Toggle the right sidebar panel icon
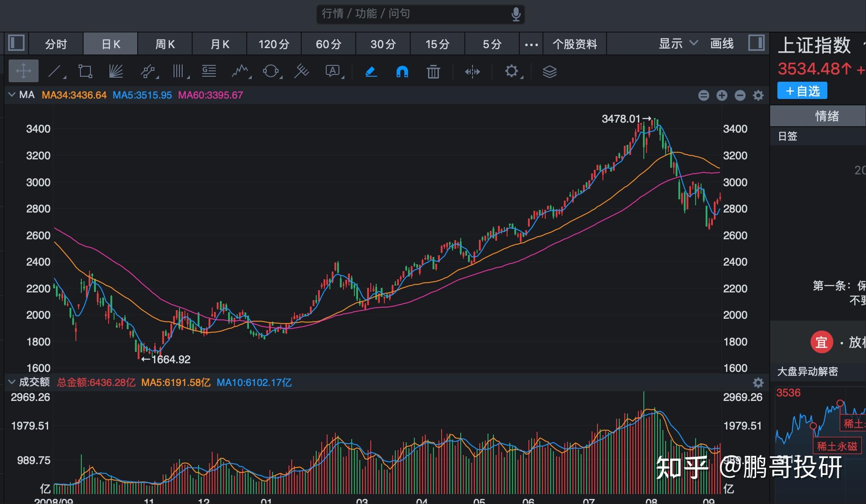This screenshot has width=866, height=504. click(756, 44)
